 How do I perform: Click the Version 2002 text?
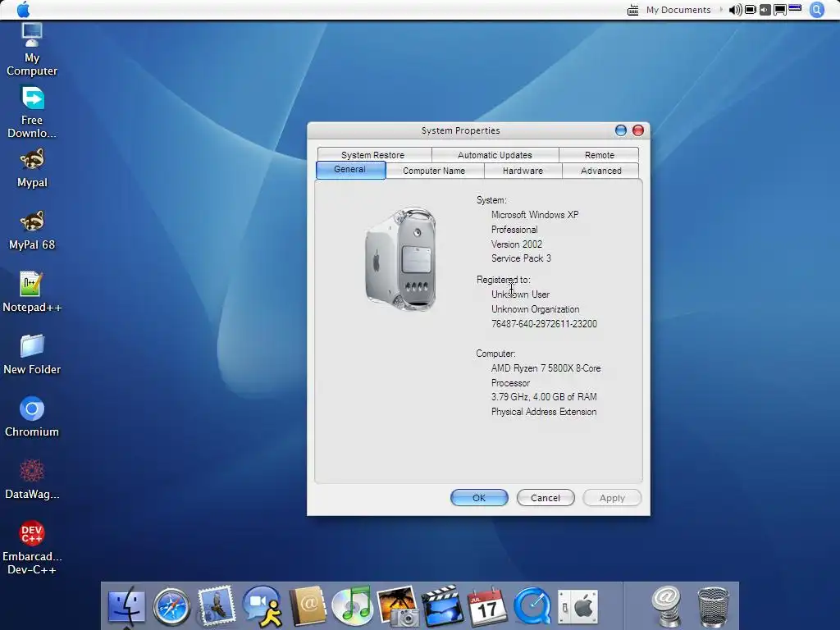click(x=517, y=244)
